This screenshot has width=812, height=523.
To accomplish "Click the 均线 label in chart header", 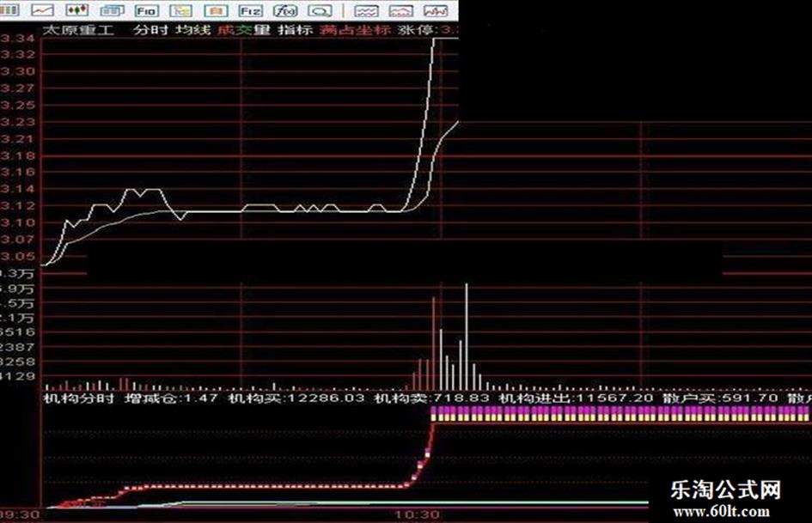I will click(192, 29).
